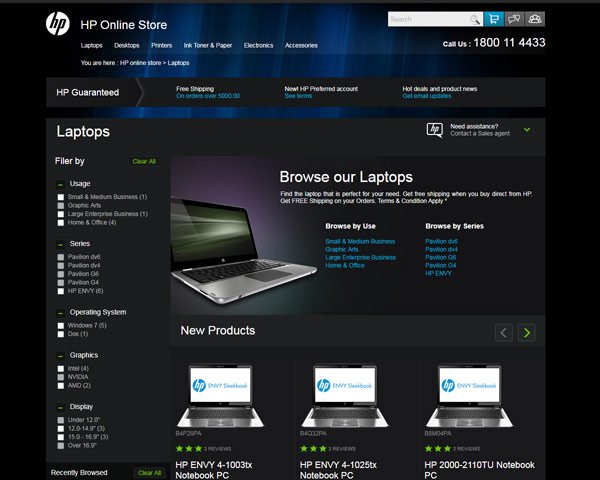Click Clear All beside Filter by
Screen dimensions: 600x480
[144, 161]
